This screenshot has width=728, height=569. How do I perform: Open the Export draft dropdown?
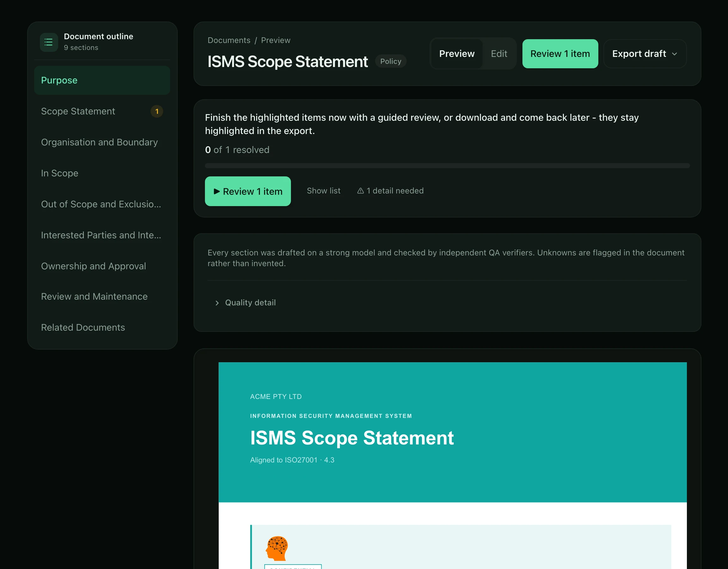click(645, 54)
